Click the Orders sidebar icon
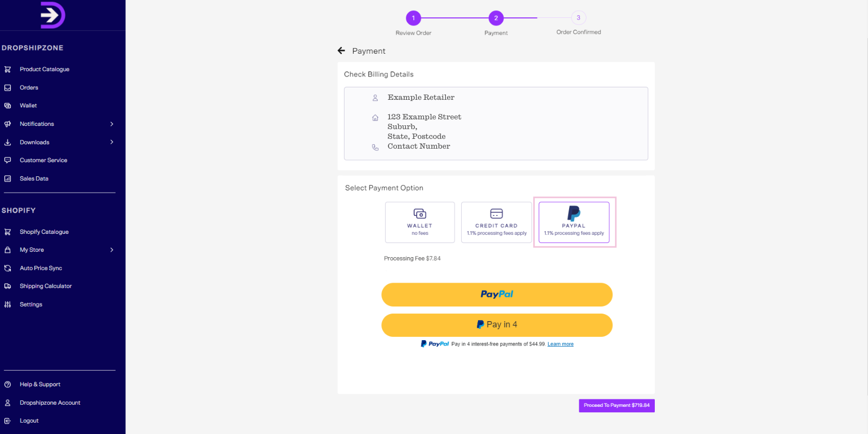The height and width of the screenshot is (434, 868). click(8, 87)
